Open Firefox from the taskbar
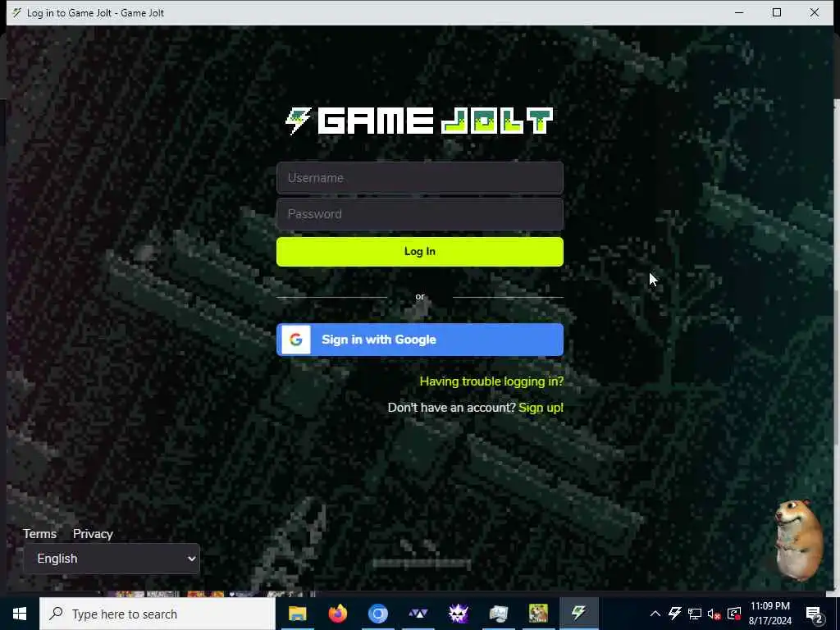840x630 pixels. point(337,614)
